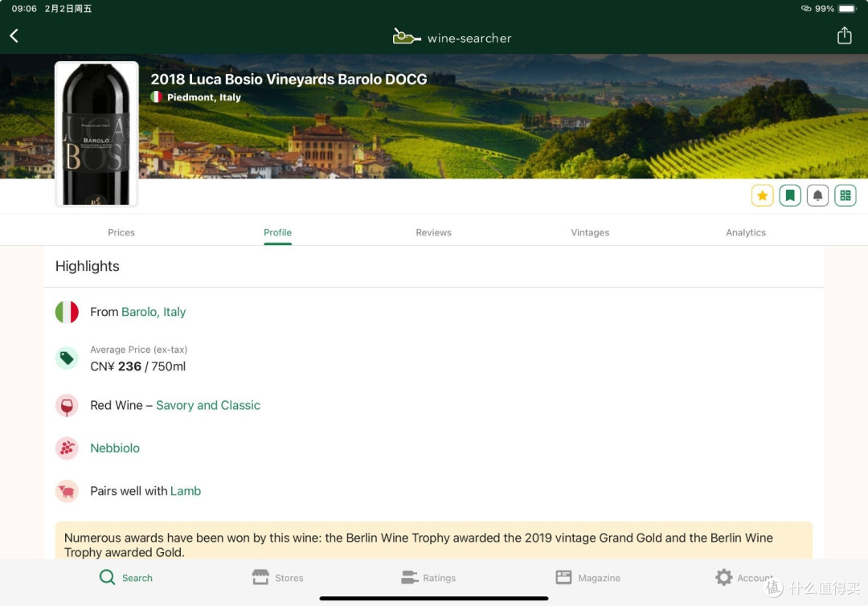The image size is (868, 606).
Task: Switch to the Prices tab
Action: pyautogui.click(x=121, y=232)
